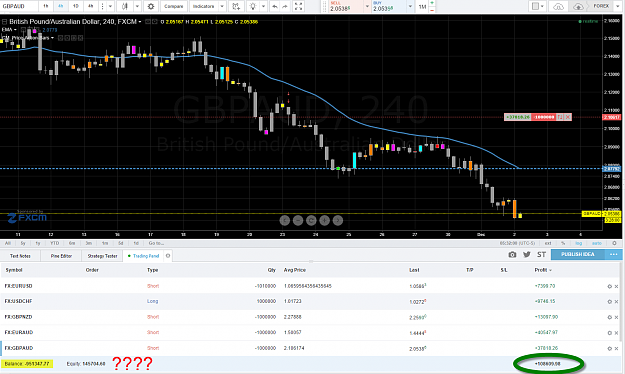Open the chart style dropdown arrow

137,6
